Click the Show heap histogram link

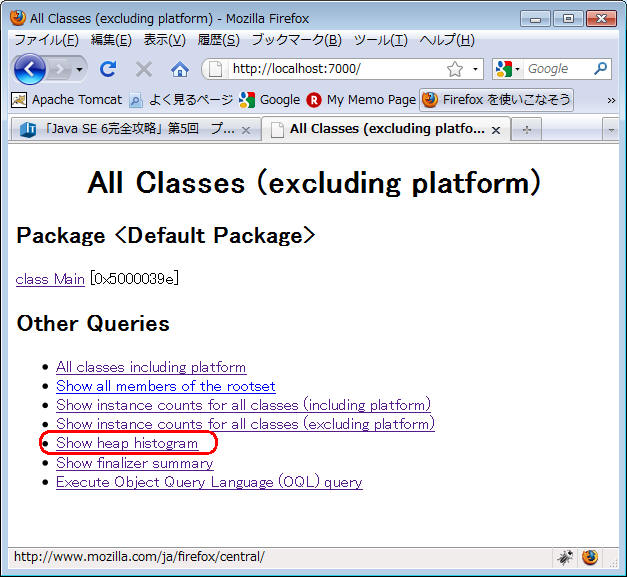[127, 443]
